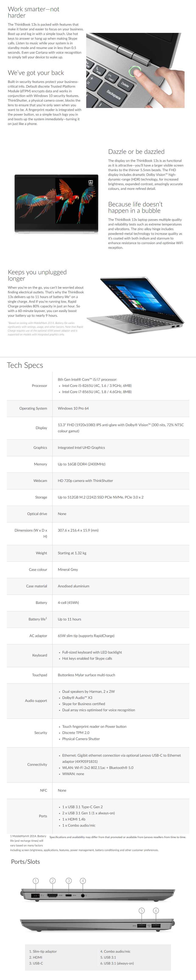The width and height of the screenshot is (196, 980).
Task: Click the circled number 1 port marker
Action: point(36,881)
